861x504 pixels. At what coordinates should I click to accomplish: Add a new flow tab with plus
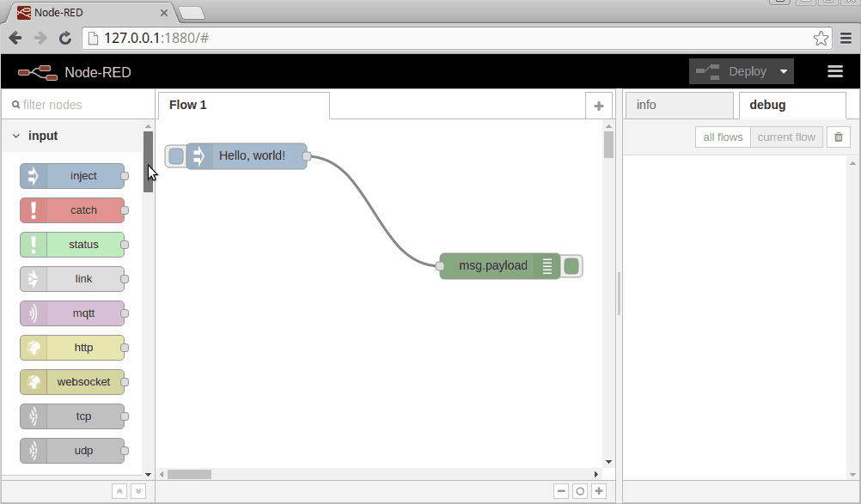coord(599,106)
